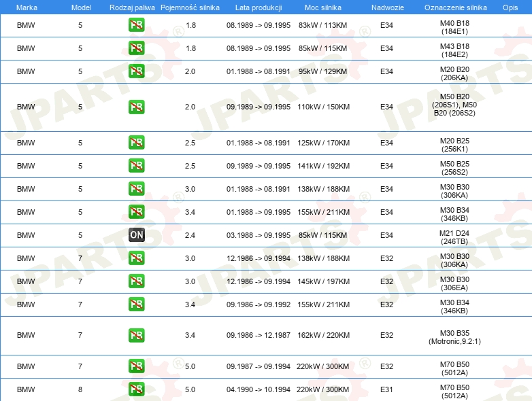This screenshot has width=532, height=401.
Task: Click the body code E31
Action: [386, 389]
